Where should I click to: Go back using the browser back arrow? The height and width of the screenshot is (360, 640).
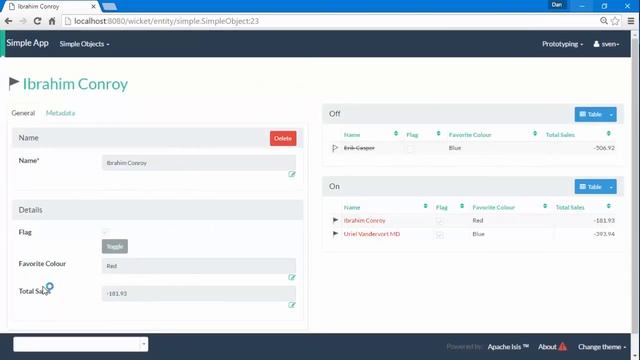click(8, 21)
